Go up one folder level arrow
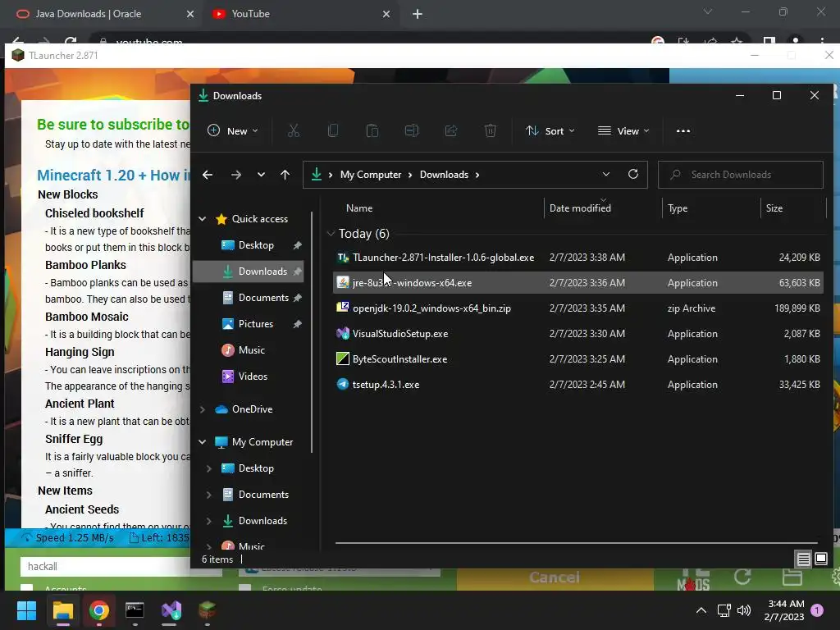Image resolution: width=840 pixels, height=630 pixels. point(285,175)
